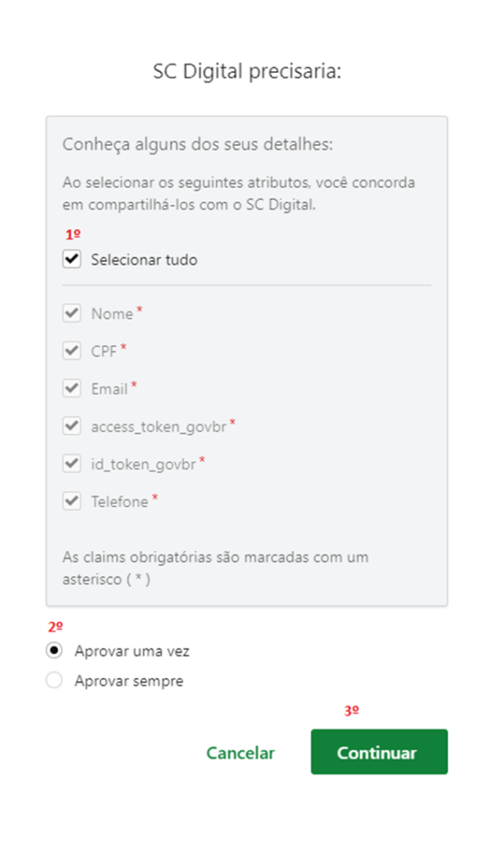This screenshot has width=490, height=868.
Task: Toggle the access_token_govbr checkbox
Action: 72,426
